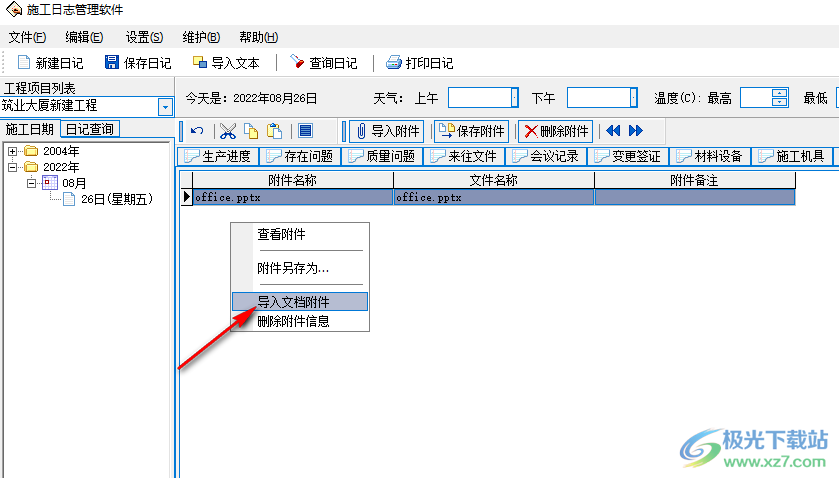Open the 设置 menu
The width and height of the screenshot is (839, 478).
tap(144, 37)
